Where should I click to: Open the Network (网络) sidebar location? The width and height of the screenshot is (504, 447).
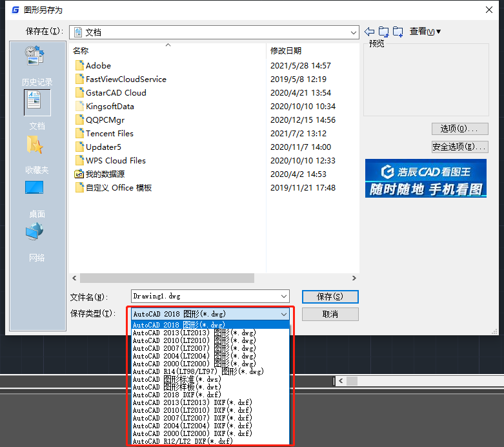(x=34, y=231)
